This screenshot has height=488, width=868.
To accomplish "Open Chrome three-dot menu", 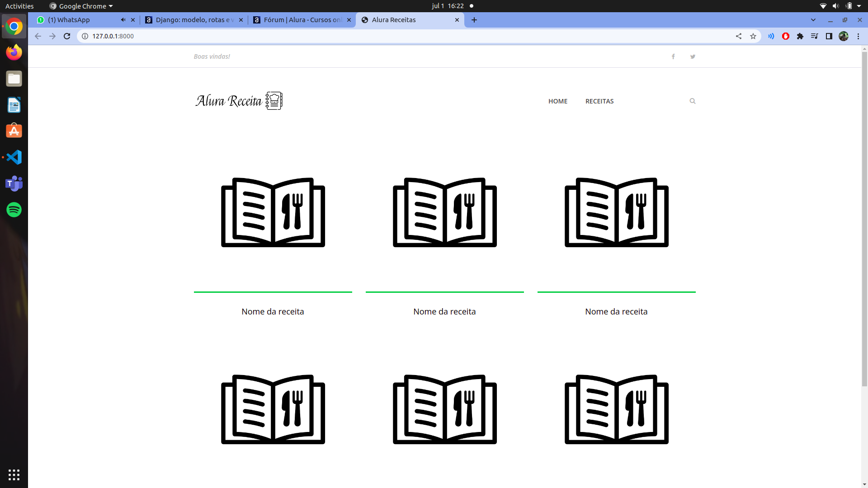I will coord(858,36).
